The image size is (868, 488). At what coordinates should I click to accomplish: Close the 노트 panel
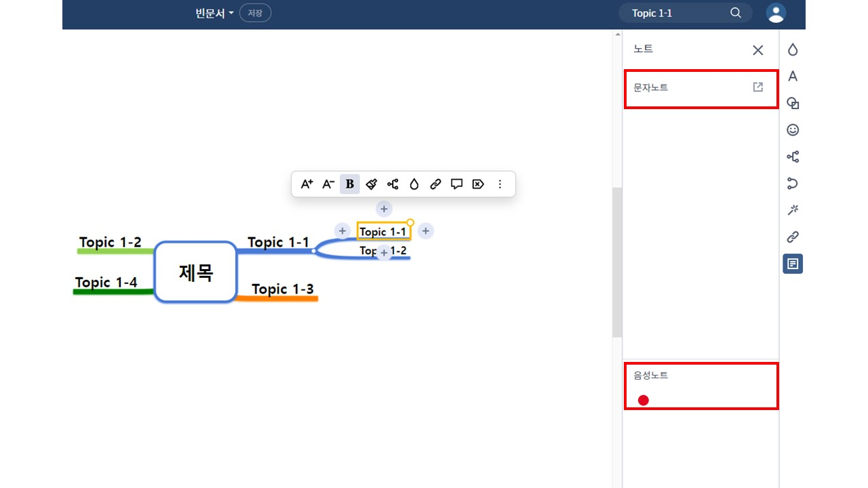(758, 50)
